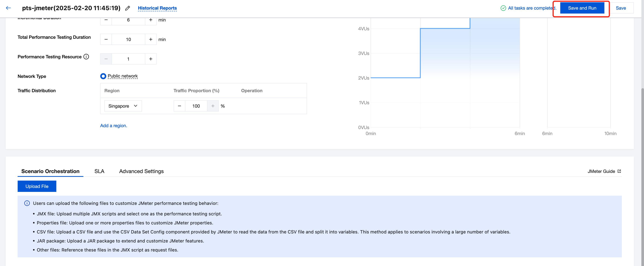Click the Add a region link
Screen dimensions: 644x266
click(114, 125)
